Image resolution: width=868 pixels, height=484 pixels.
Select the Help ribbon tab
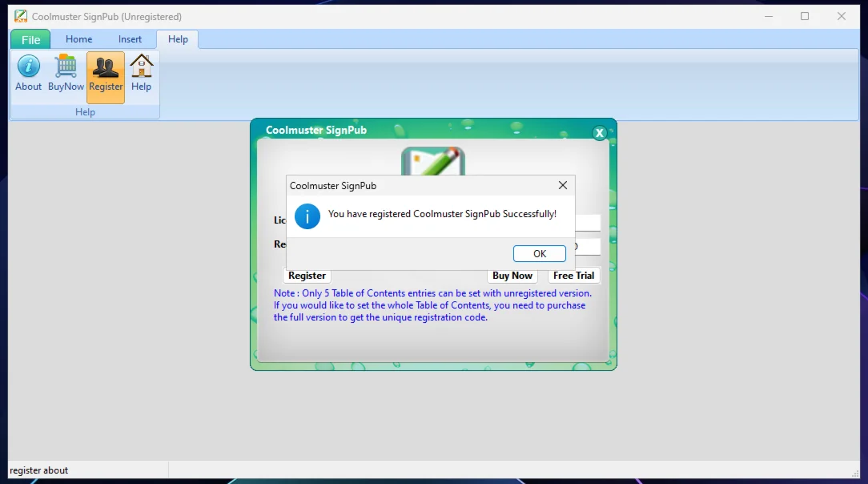click(x=178, y=39)
